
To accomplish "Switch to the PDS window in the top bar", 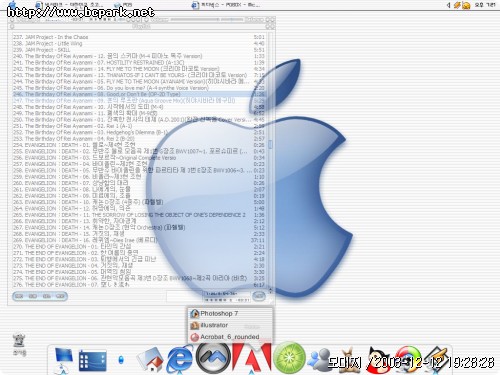I will pos(123,5).
